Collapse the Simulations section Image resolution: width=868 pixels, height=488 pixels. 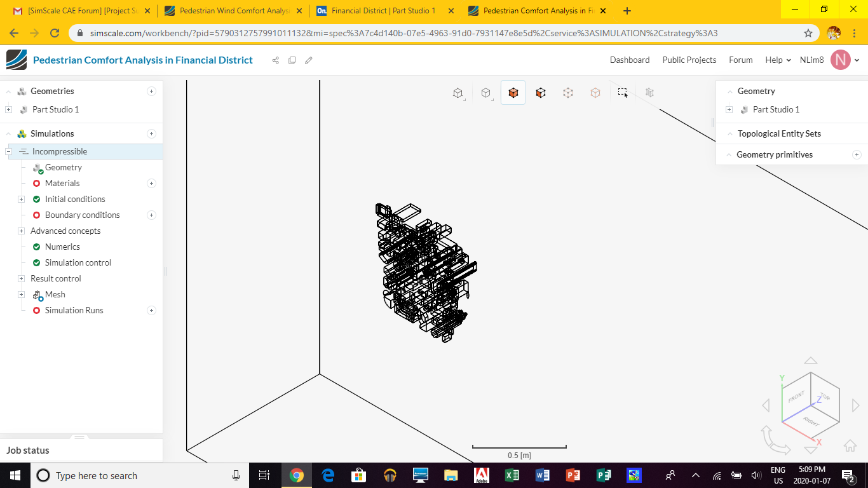[x=9, y=133]
